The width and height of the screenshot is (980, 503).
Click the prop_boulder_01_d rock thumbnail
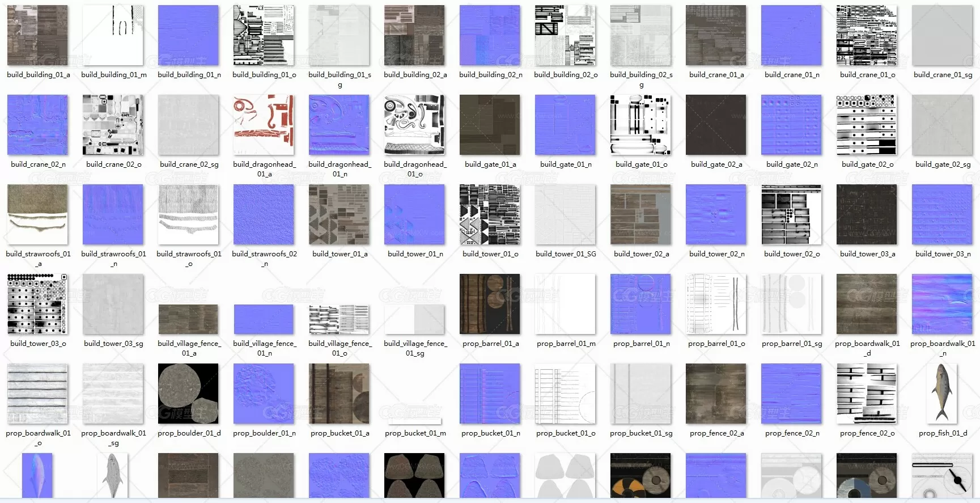[x=188, y=394]
